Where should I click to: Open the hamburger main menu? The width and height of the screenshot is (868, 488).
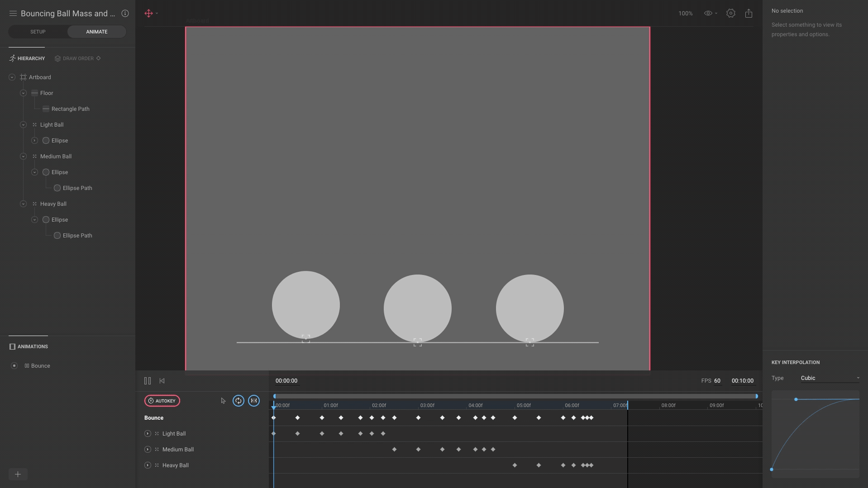click(13, 14)
